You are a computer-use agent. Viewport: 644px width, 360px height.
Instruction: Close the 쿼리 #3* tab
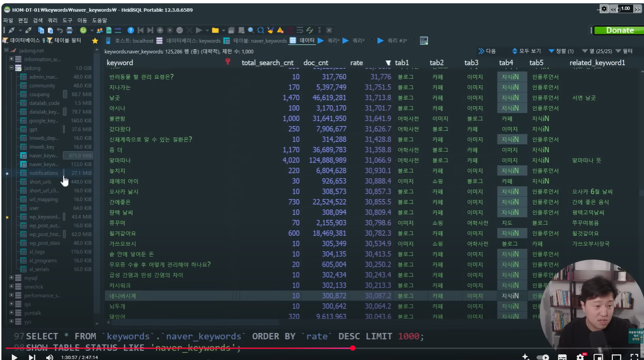414,40
